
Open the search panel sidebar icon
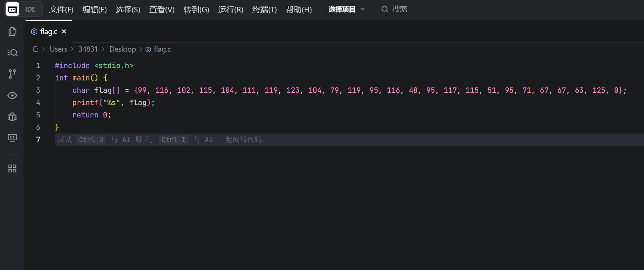point(12,52)
